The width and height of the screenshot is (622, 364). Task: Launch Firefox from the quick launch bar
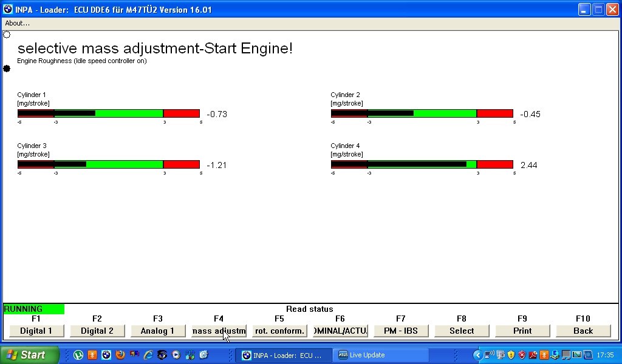[120, 355]
